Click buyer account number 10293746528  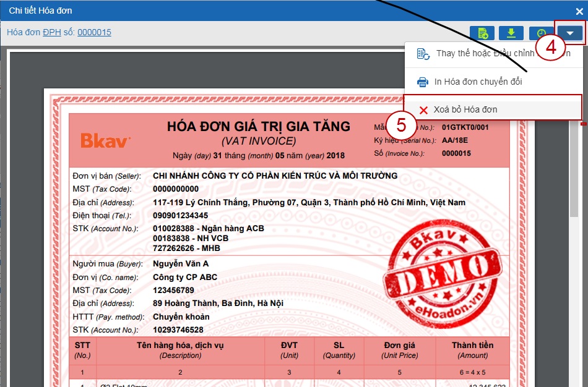tap(178, 330)
